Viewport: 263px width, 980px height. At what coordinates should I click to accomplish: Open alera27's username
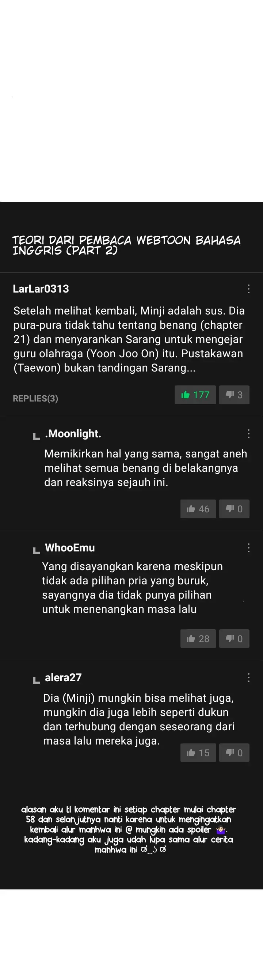point(64,677)
